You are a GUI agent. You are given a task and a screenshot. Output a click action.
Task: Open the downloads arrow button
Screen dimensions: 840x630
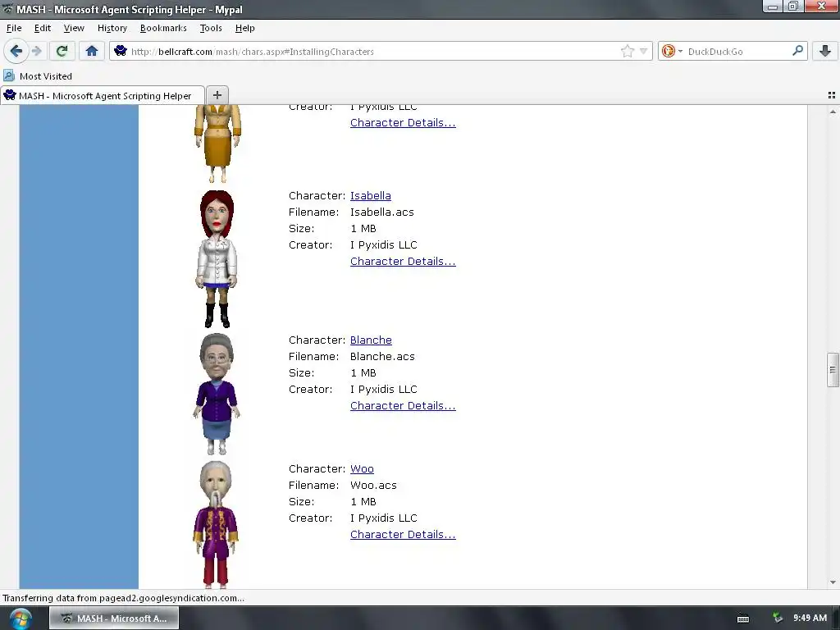tap(825, 51)
